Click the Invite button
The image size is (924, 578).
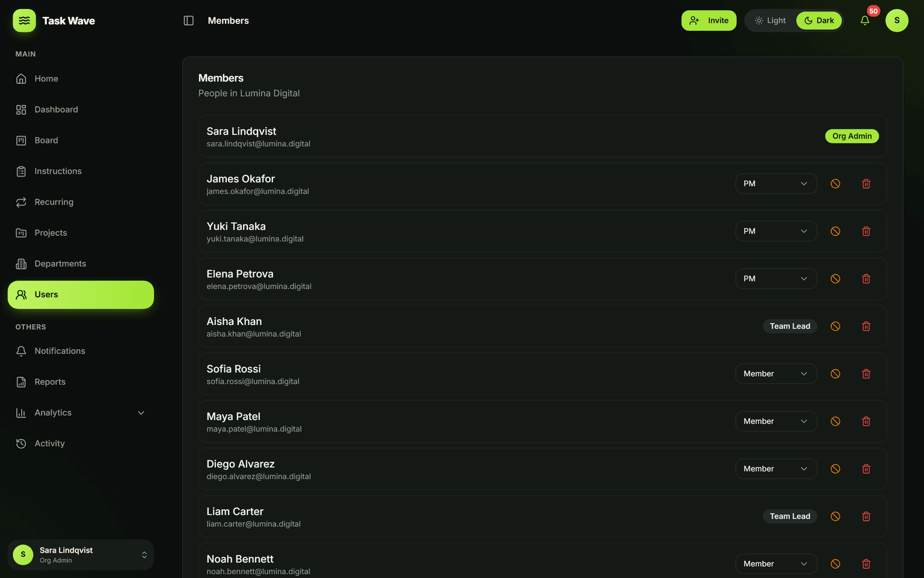tap(709, 20)
